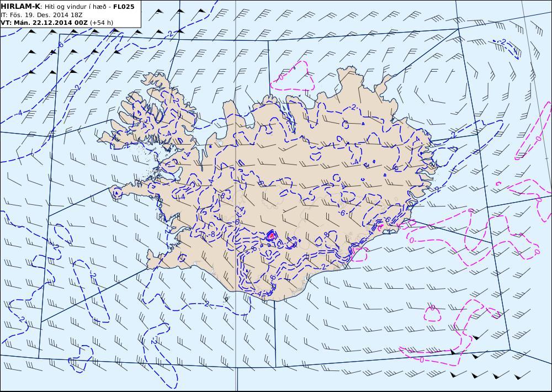
Task: Click the IT: Fös. 19. Des. 2014 18Z line
Action: 41,15
